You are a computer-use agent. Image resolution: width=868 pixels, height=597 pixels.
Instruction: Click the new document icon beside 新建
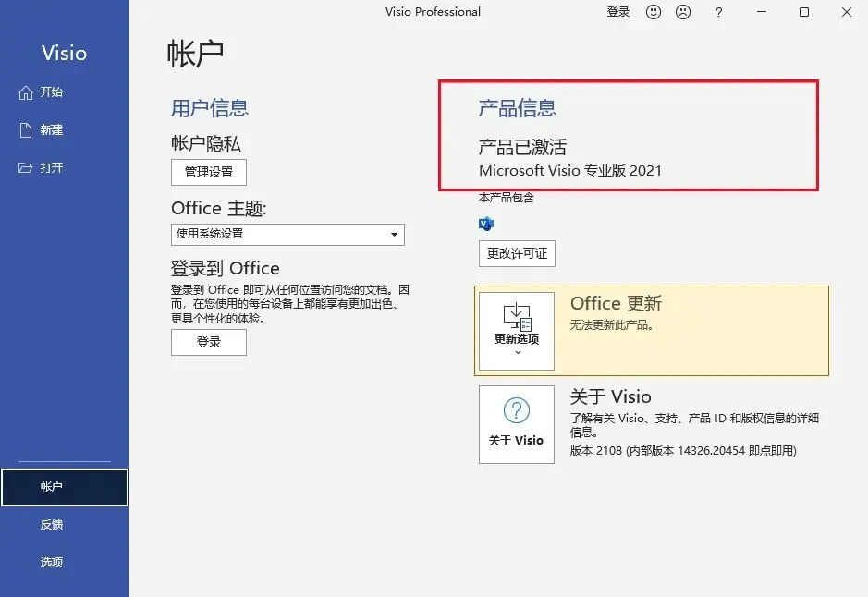tap(26, 130)
